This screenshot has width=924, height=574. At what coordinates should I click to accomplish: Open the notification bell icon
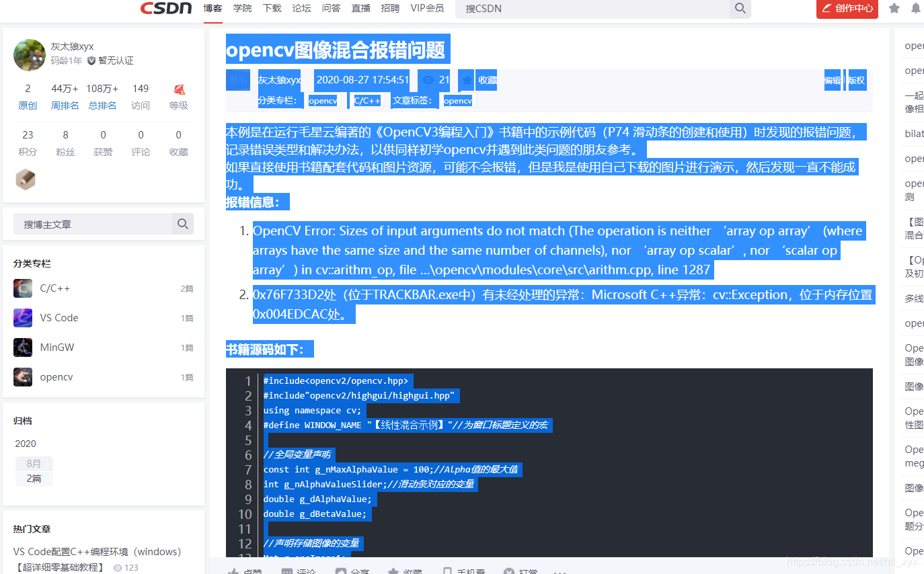coord(916,9)
